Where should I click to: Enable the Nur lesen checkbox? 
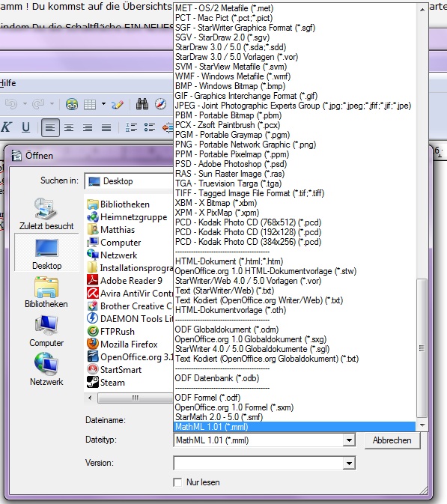[x=177, y=482]
